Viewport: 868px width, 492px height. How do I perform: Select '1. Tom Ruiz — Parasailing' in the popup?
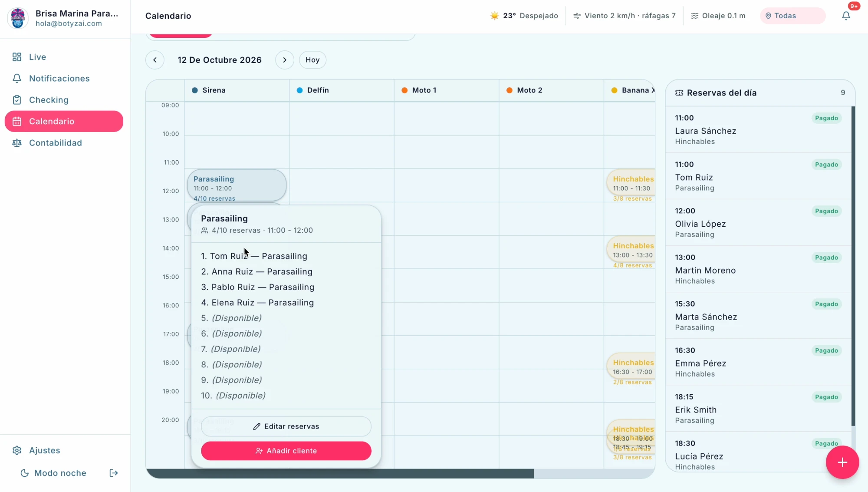coord(254,256)
